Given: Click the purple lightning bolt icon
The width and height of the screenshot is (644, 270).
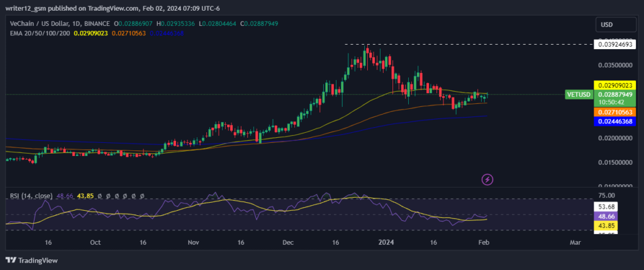Looking at the screenshot, I should [x=487, y=179].
